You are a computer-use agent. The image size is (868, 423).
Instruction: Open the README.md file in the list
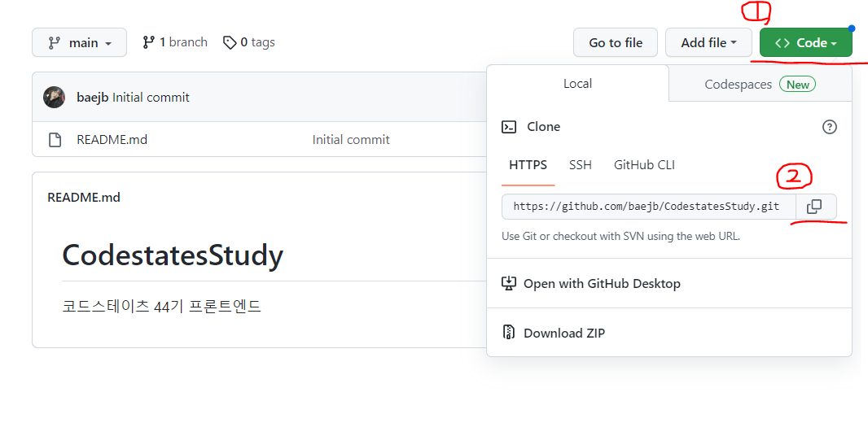112,140
